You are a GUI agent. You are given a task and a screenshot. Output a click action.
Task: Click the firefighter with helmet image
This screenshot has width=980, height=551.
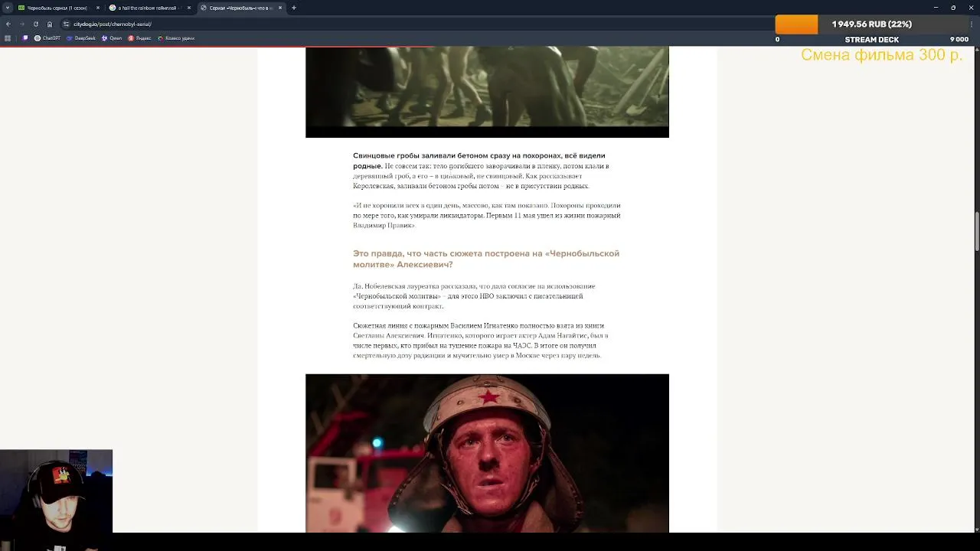(x=487, y=453)
